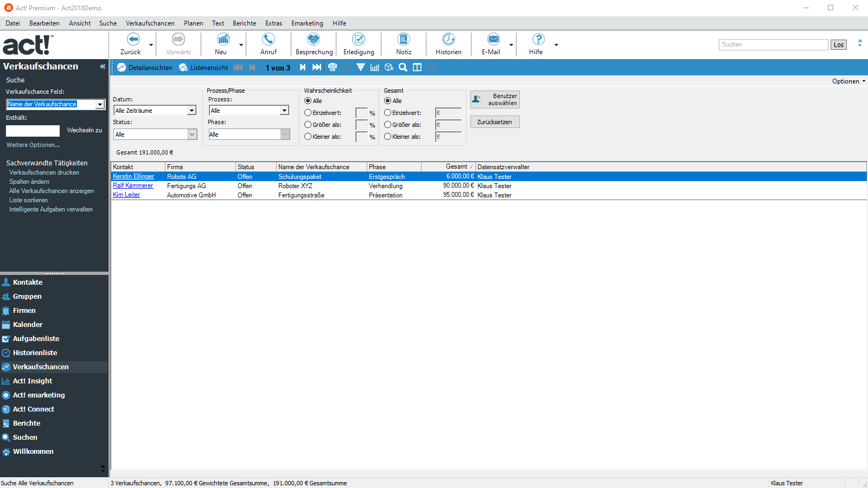The height and width of the screenshot is (488, 868).
Task: Select Kleiner als under Wahrscheinlichkeit
Action: 308,137
